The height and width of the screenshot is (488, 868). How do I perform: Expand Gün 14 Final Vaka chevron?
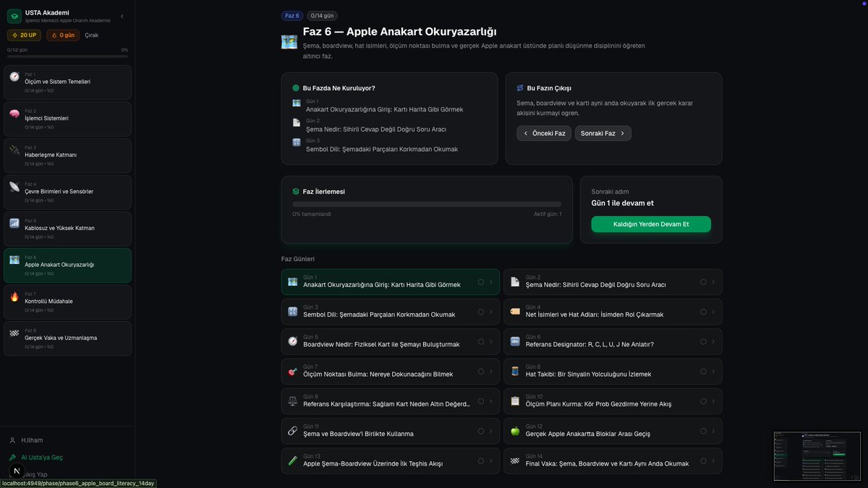coord(713,461)
